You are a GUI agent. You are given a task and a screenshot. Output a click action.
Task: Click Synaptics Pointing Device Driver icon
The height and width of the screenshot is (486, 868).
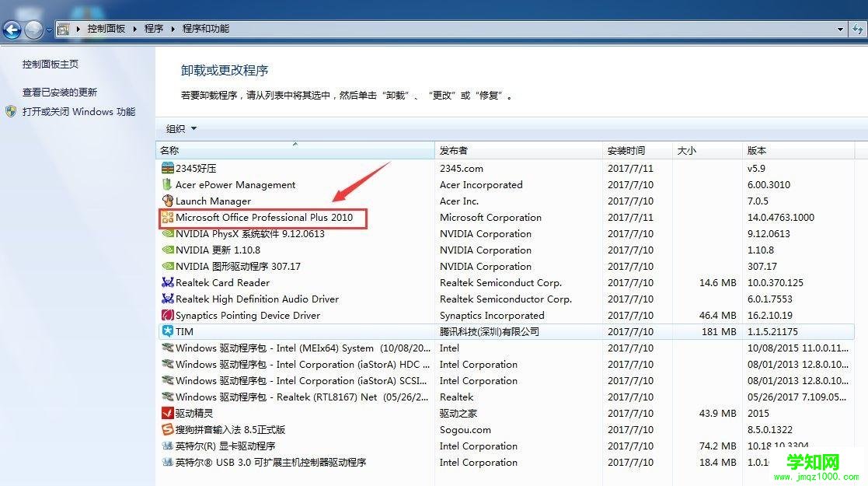168,316
